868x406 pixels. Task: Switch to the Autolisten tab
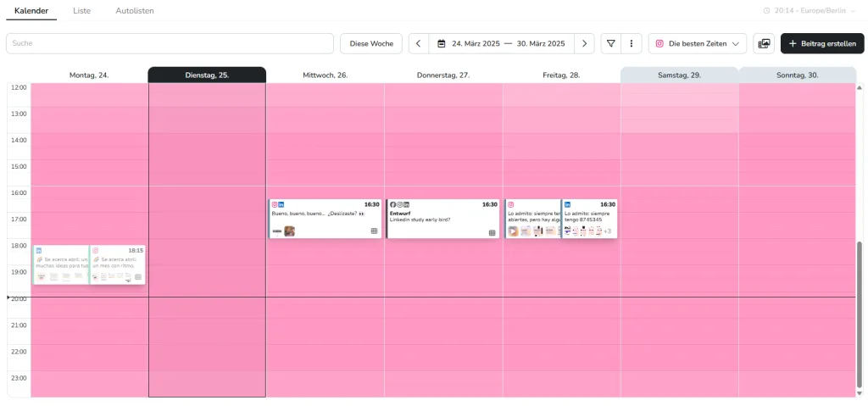point(135,10)
